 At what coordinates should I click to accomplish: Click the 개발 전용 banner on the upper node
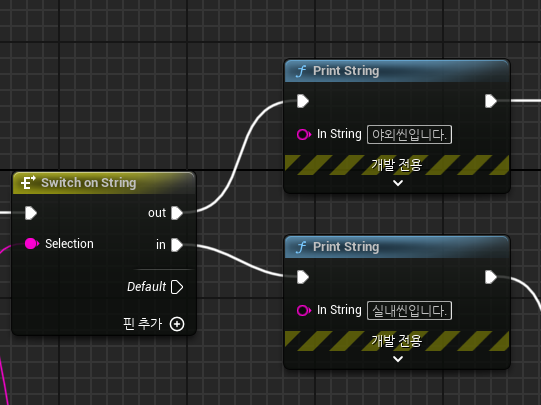397,165
